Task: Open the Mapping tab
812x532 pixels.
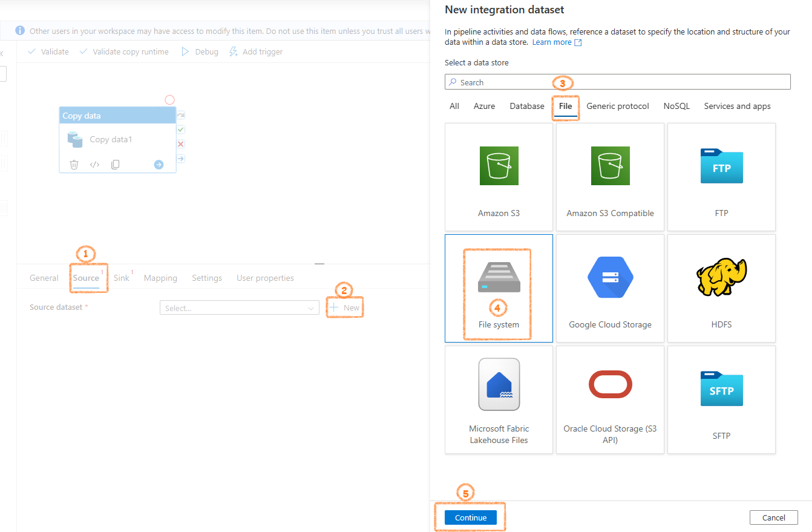Action: [160, 278]
